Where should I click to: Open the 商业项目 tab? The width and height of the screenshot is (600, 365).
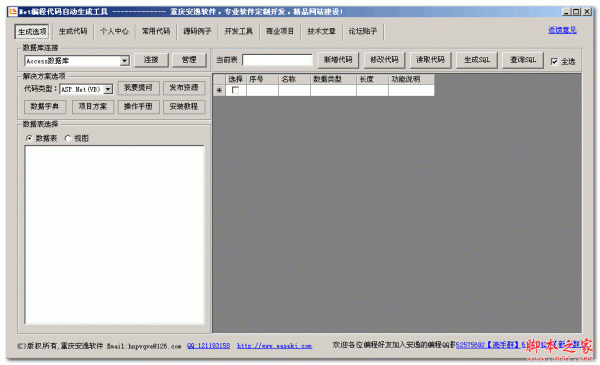tap(280, 31)
